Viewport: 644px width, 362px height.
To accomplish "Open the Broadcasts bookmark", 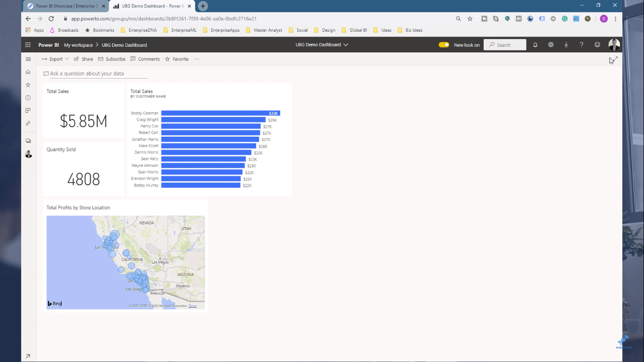I will pos(64,30).
